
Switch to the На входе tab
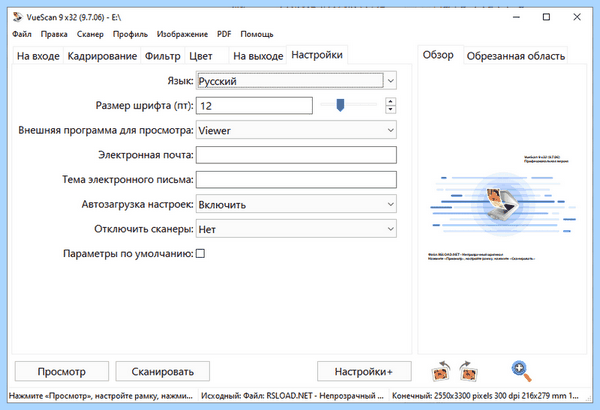(38, 56)
